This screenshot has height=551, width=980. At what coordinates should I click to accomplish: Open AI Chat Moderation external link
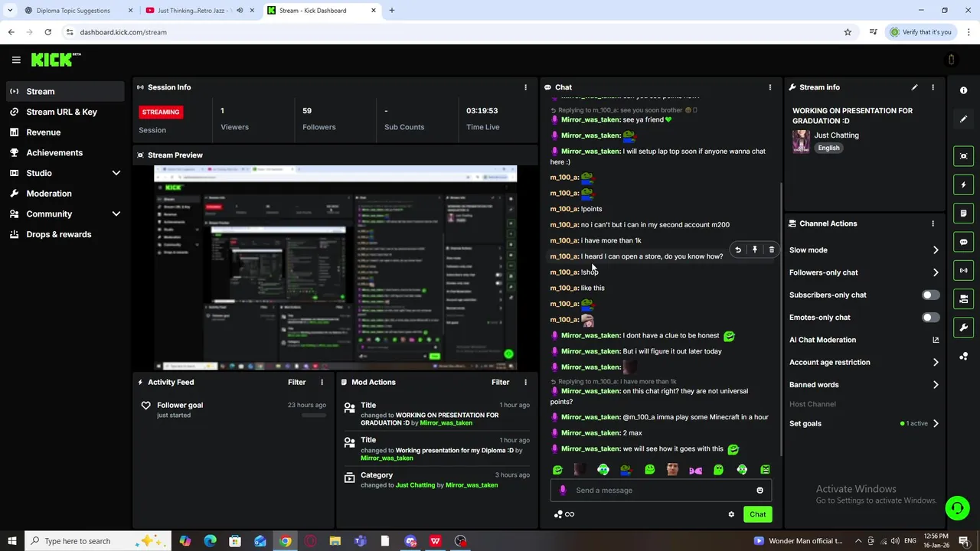click(x=936, y=340)
